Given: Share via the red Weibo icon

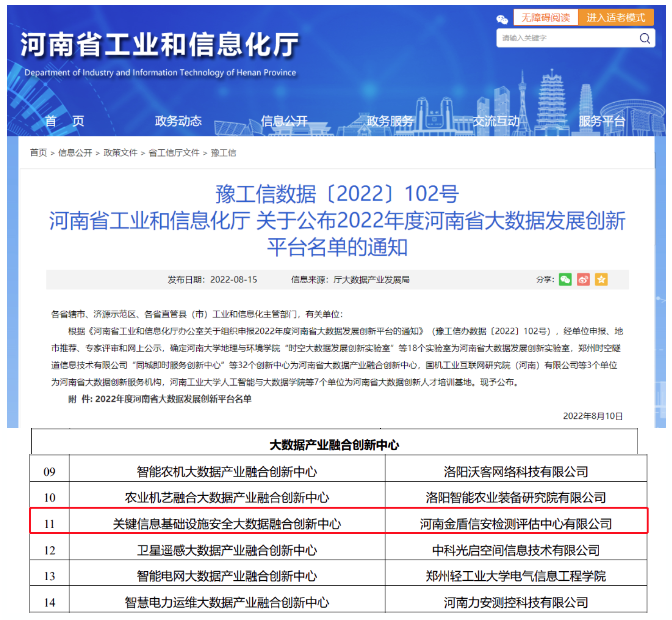Looking at the screenshot, I should tap(583, 280).
